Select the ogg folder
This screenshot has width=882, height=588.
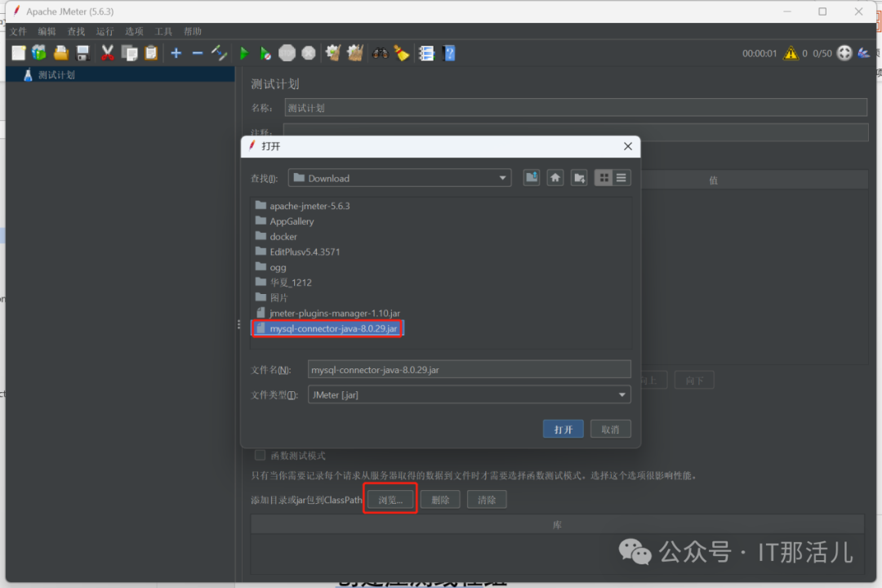coord(271,267)
